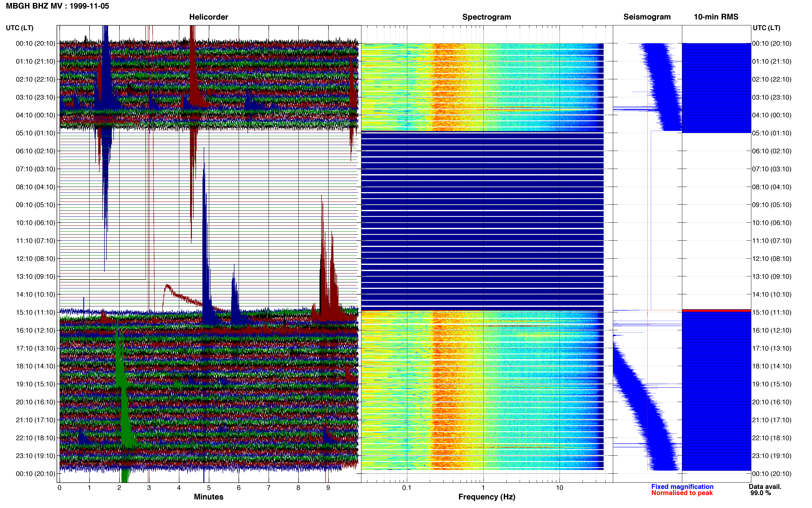Click the left '09:10 (05:10)' time label
The image size is (812, 508).
35,205
